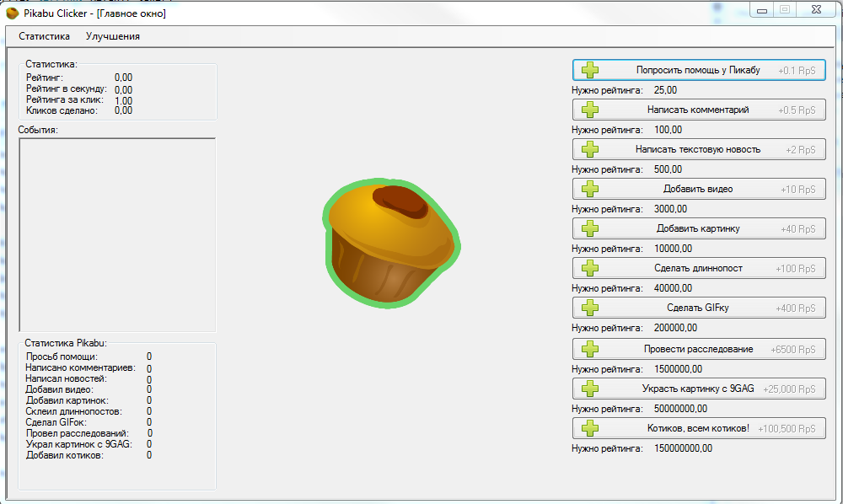Screen dimensions: 843x504
Task: Click the muffin cupcake image
Action: [390, 243]
